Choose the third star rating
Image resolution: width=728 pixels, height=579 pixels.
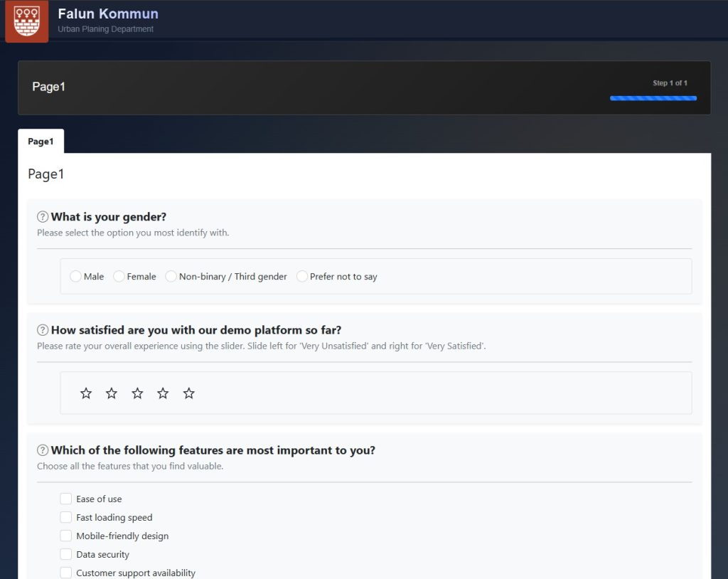(137, 393)
